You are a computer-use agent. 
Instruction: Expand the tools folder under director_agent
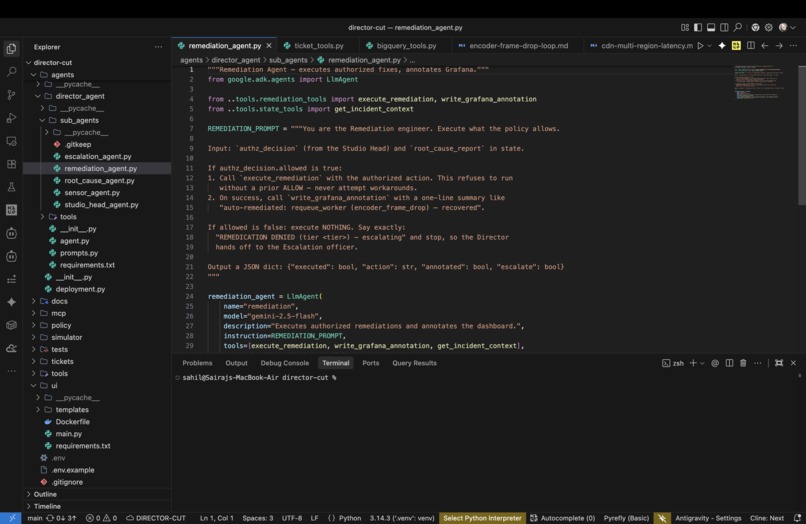42,217
